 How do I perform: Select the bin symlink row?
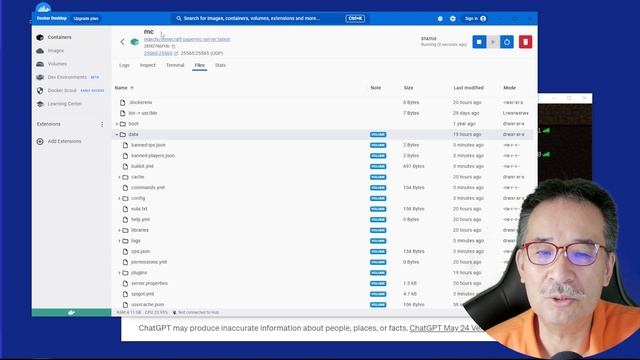pyautogui.click(x=322, y=113)
